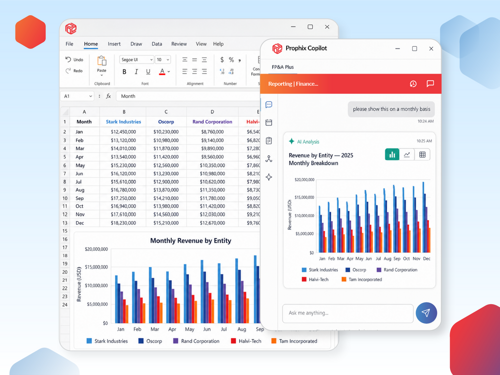Select the FP&A Plus tab in Copilot
The width and height of the screenshot is (500, 375).
[x=283, y=67]
